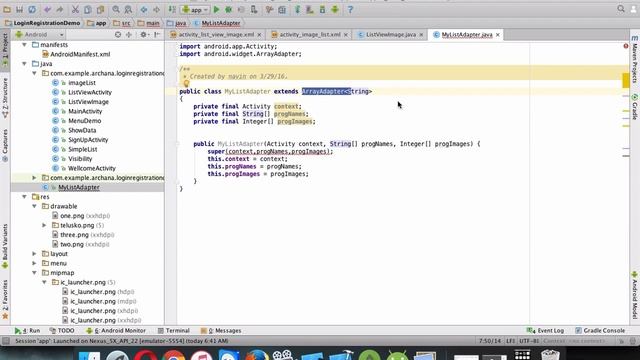Viewport: 640px width, 360px height.
Task: Switch to ListViewImage.java tab
Action: click(391, 35)
